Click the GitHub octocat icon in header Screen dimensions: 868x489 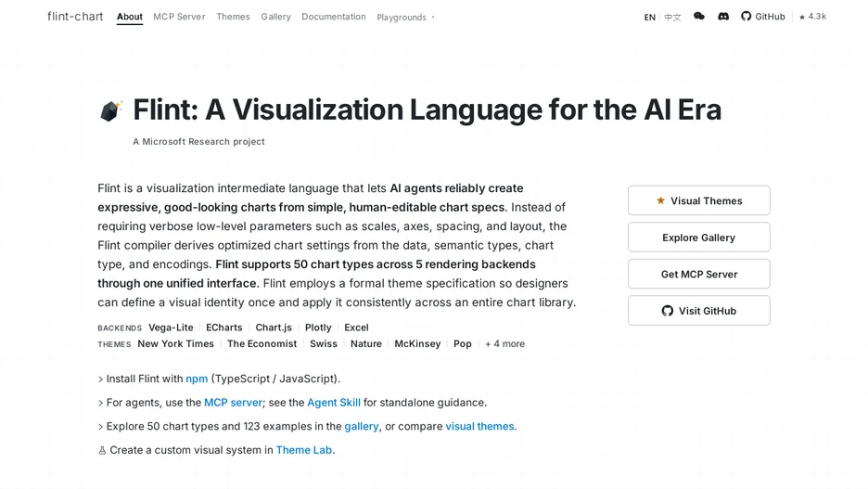(x=746, y=17)
